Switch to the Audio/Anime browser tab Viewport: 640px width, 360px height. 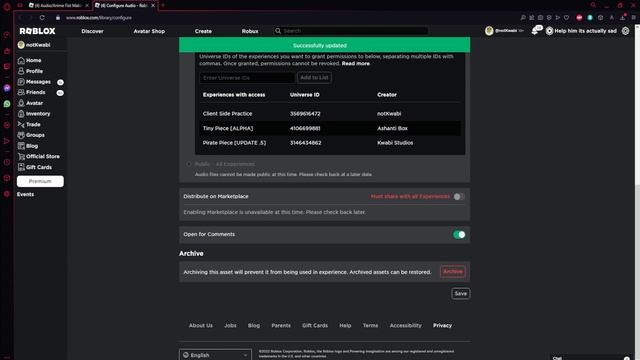click(x=59, y=6)
